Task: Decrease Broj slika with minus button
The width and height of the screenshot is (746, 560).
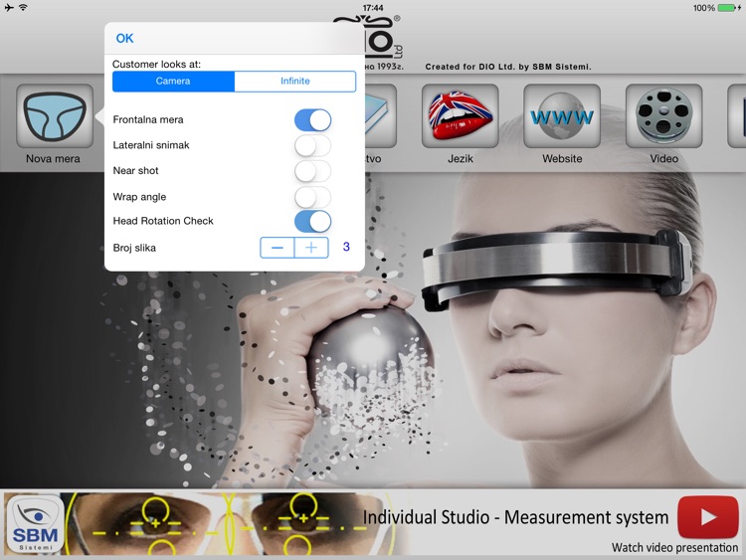Action: click(278, 248)
